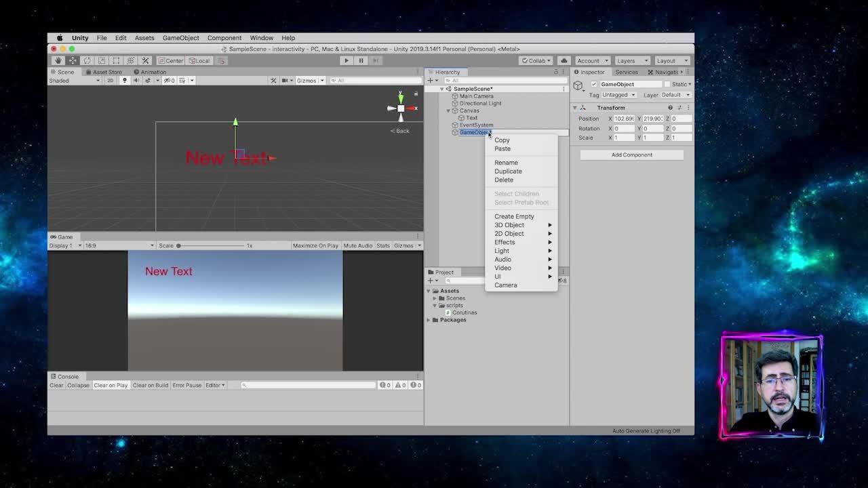
Task: Open the Display 1 dropdown
Action: [x=65, y=245]
